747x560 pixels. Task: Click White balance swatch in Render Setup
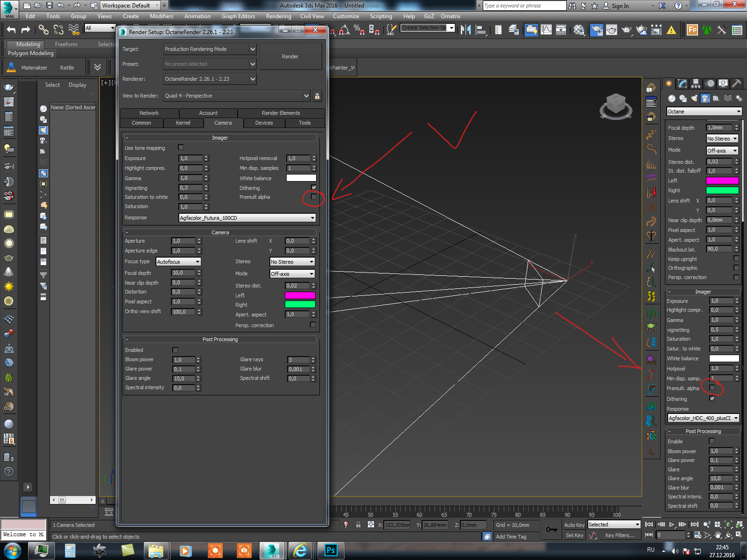(301, 178)
